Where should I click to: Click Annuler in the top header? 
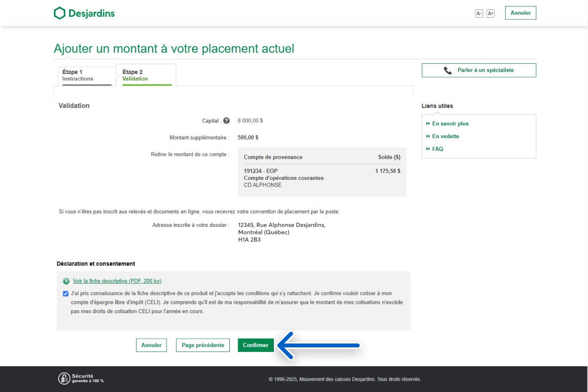[x=520, y=13]
